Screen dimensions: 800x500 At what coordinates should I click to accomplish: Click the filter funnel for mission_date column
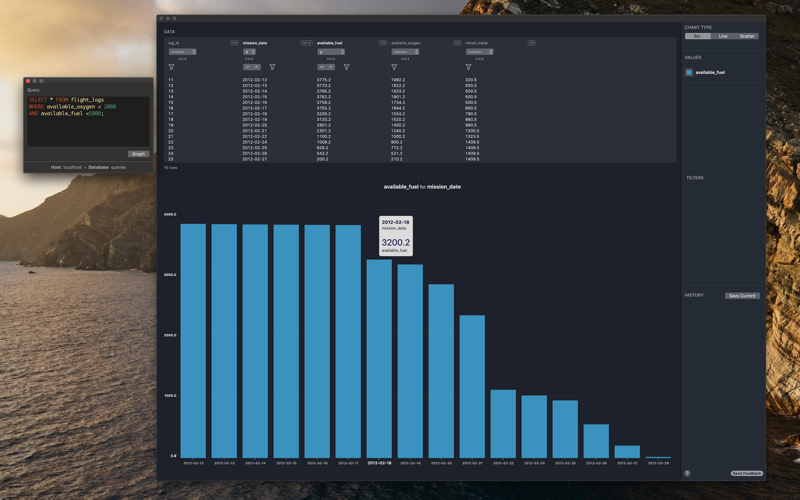[x=272, y=67]
